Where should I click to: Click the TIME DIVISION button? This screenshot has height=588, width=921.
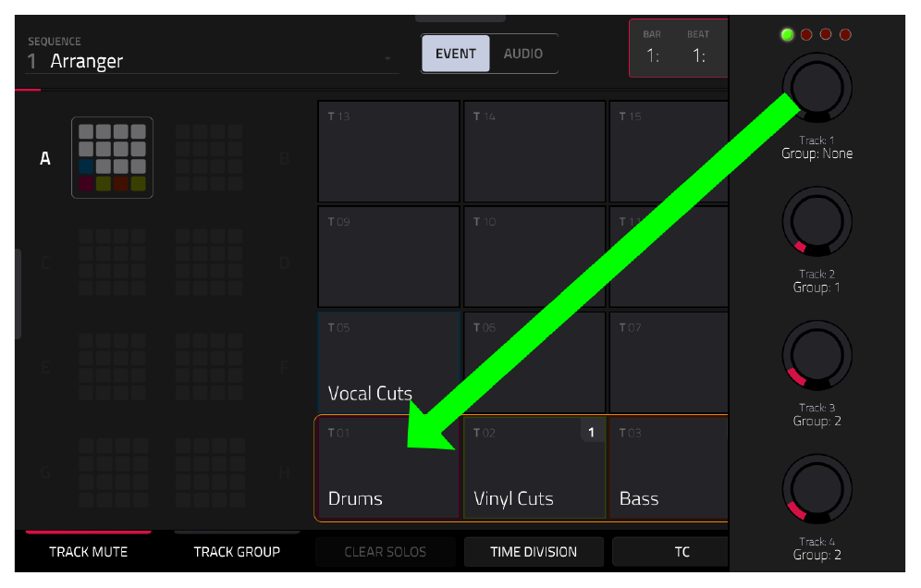coord(534,552)
